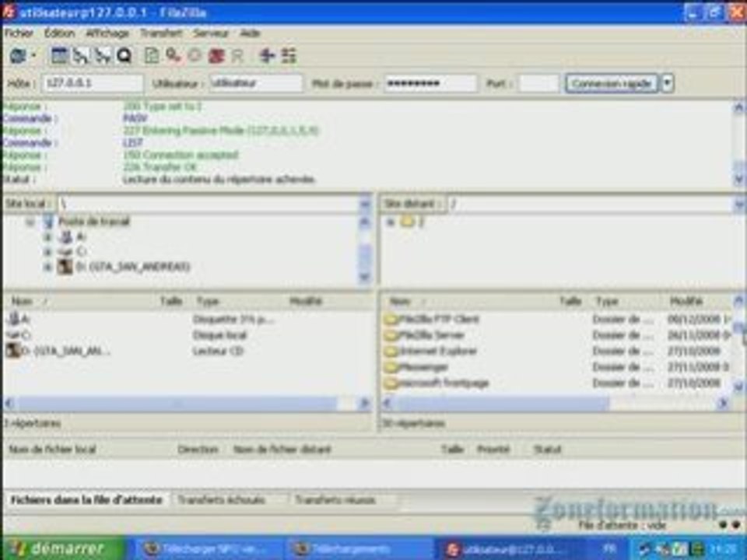Click the message log scroll-up arrow
This screenshot has width=747, height=560.
(739, 107)
